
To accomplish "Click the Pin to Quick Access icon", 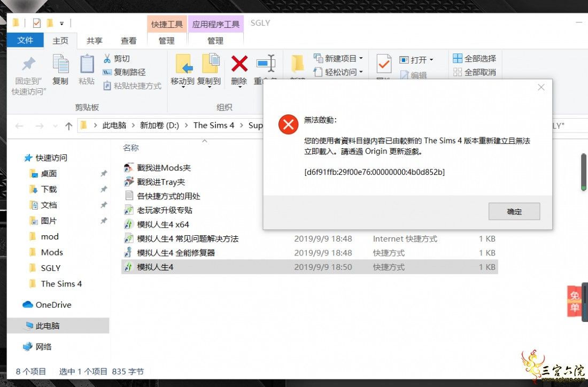I will pos(28,64).
